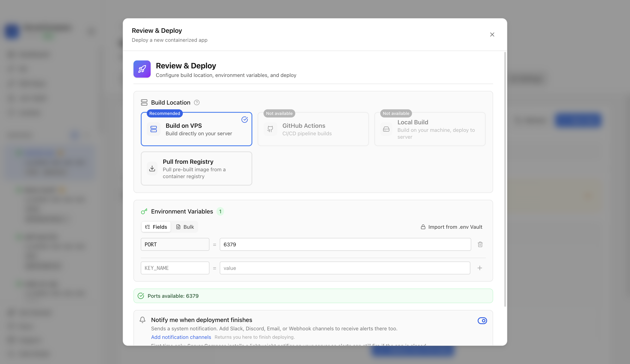Click Import from .env Vault
The height and width of the screenshot is (364, 630).
coord(451,227)
